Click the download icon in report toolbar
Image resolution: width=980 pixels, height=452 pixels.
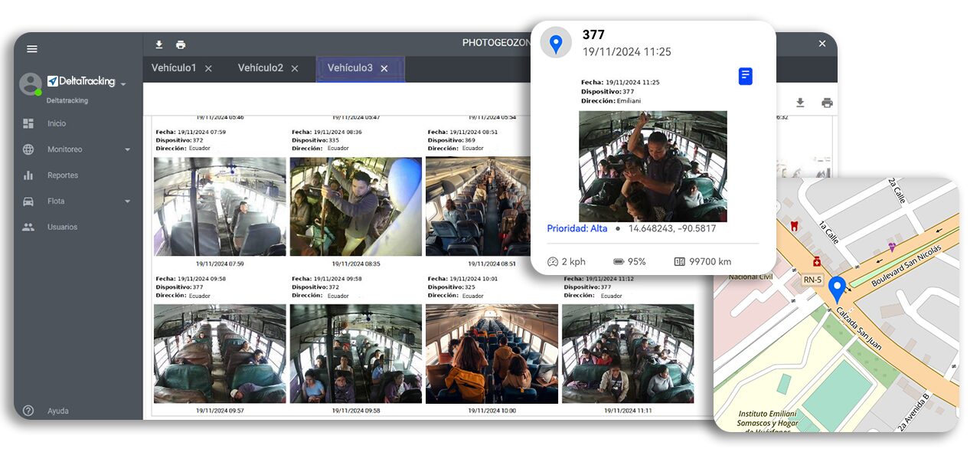point(800,103)
